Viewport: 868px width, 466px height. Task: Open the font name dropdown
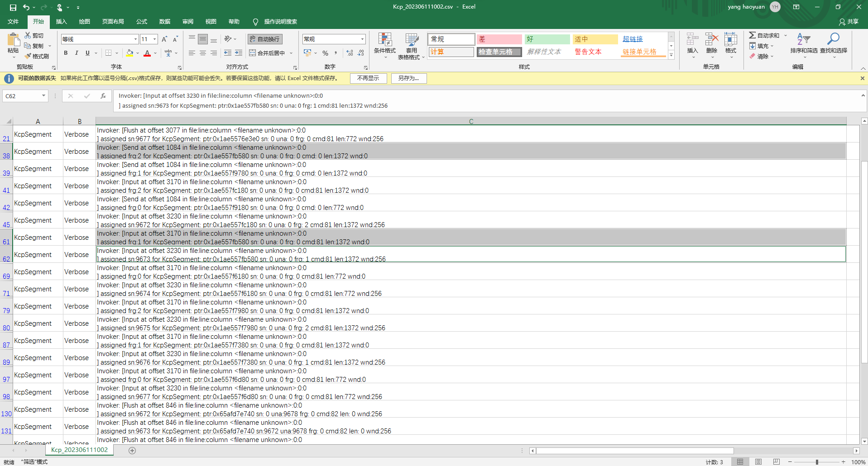[x=135, y=39]
